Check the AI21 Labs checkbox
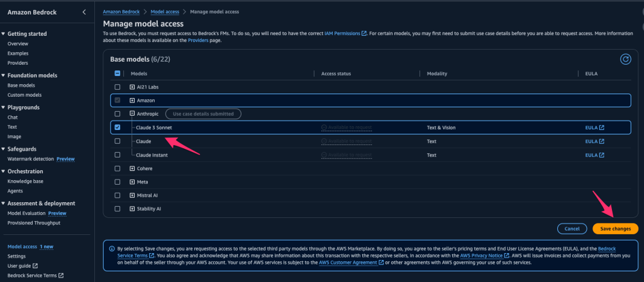The image size is (644, 282). coord(118,87)
